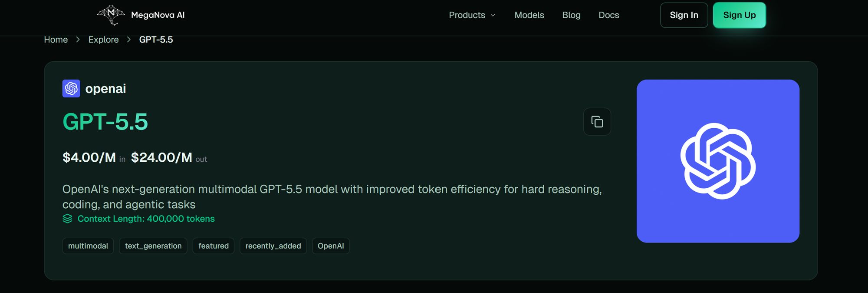The width and height of the screenshot is (868, 293).
Task: Select the recently_added tag
Action: pyautogui.click(x=273, y=246)
